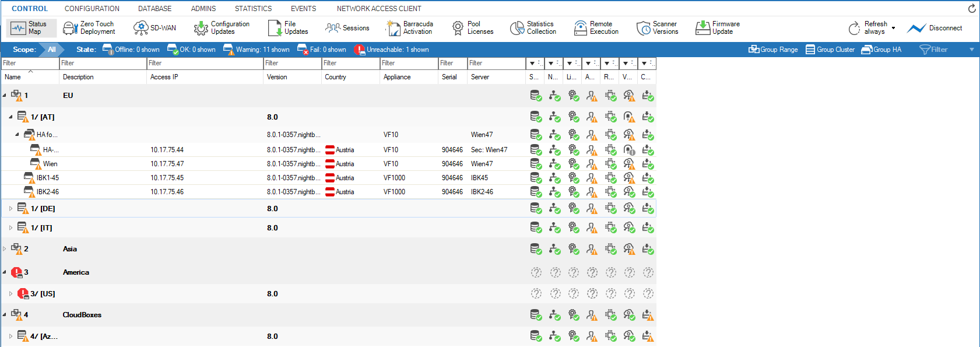Viewport: 980px width, 347px height.
Task: Click the network status icon in EU row
Action: click(554, 96)
